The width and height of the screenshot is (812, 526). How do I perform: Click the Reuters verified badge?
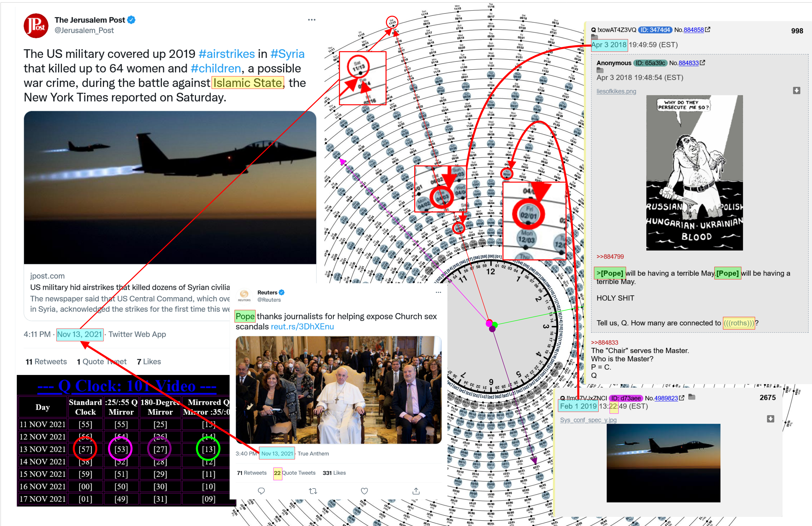click(281, 292)
